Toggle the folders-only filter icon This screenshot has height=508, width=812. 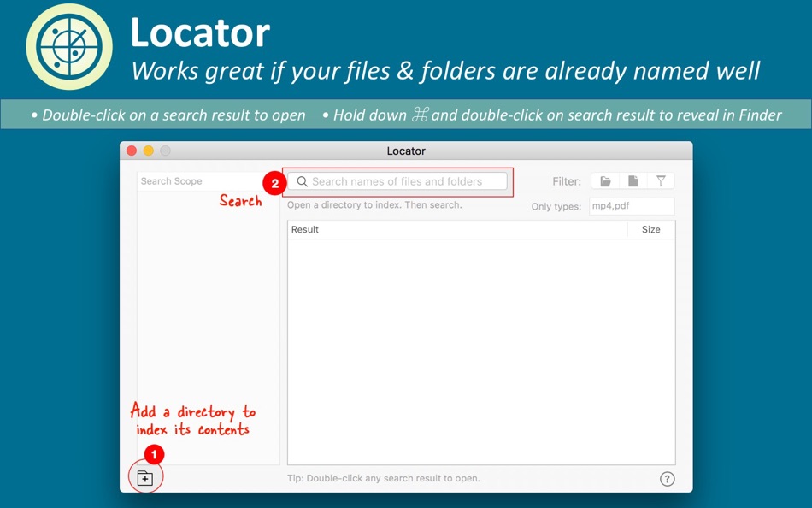pos(605,181)
